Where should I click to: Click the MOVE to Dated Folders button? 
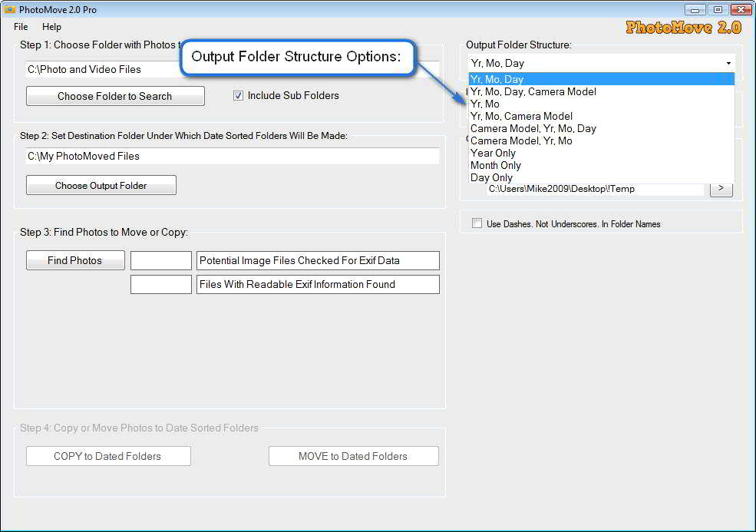point(353,456)
